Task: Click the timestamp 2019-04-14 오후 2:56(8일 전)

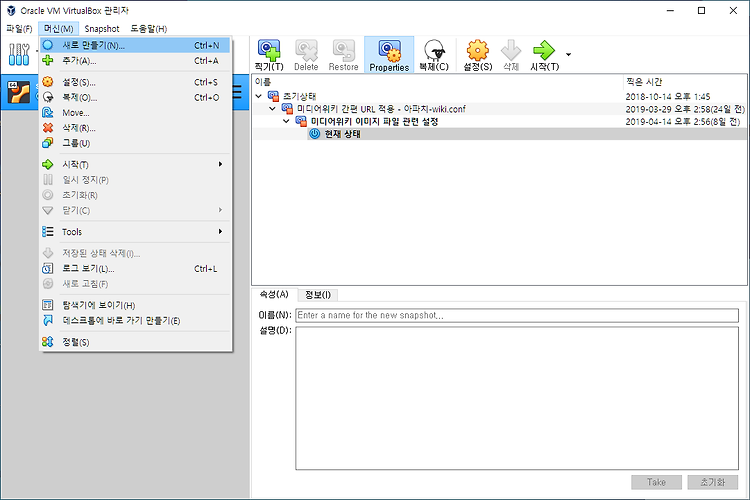Action: [683, 122]
